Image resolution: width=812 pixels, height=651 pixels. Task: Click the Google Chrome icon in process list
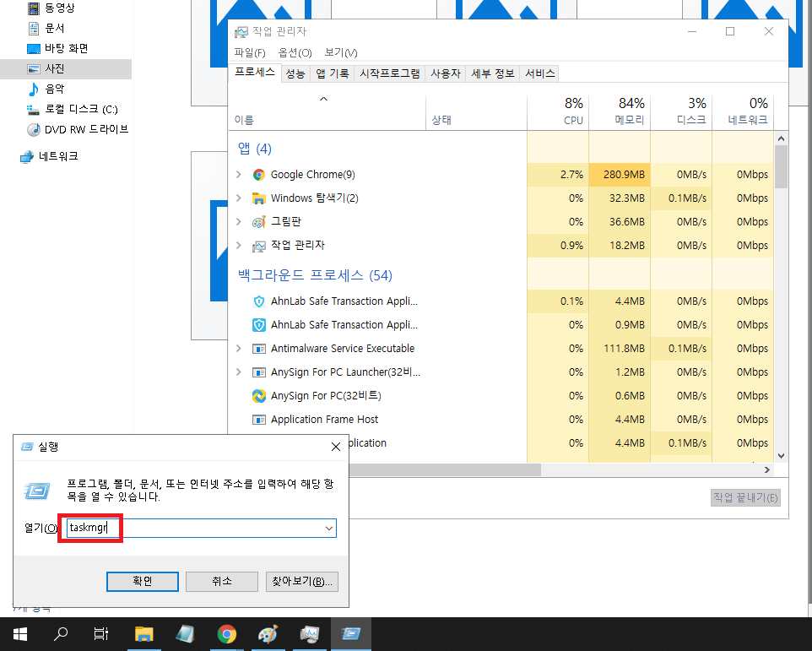click(259, 175)
